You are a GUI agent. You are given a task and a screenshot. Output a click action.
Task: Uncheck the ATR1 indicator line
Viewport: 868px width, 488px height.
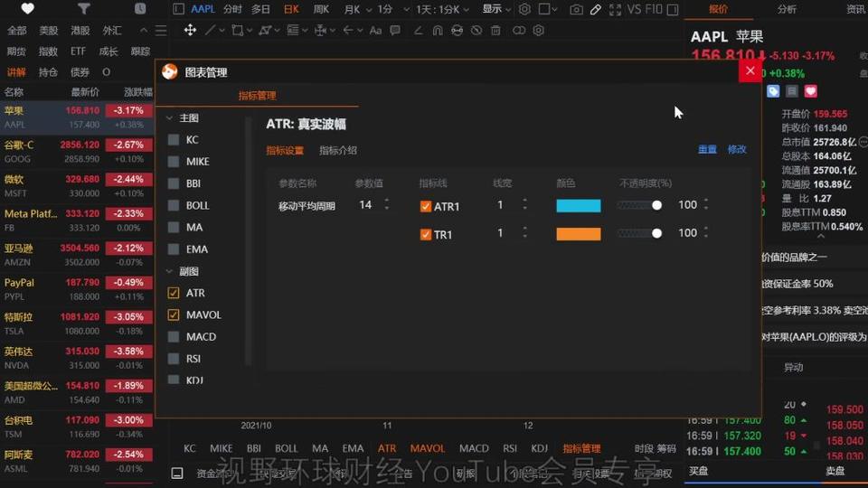point(425,206)
